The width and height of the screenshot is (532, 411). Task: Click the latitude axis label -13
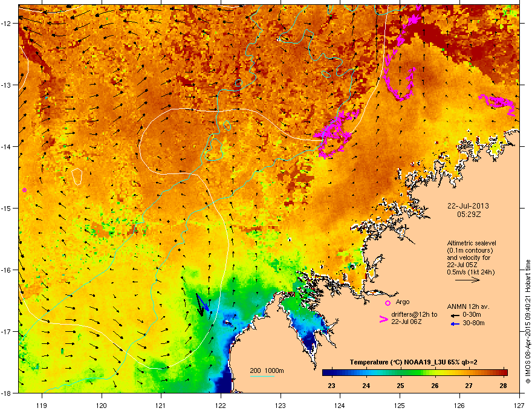[7, 85]
